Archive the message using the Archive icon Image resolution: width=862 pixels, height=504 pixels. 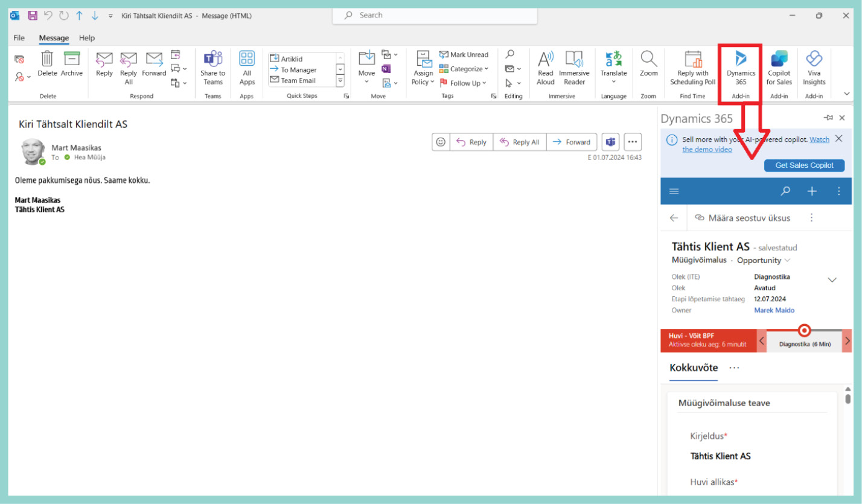(x=72, y=59)
